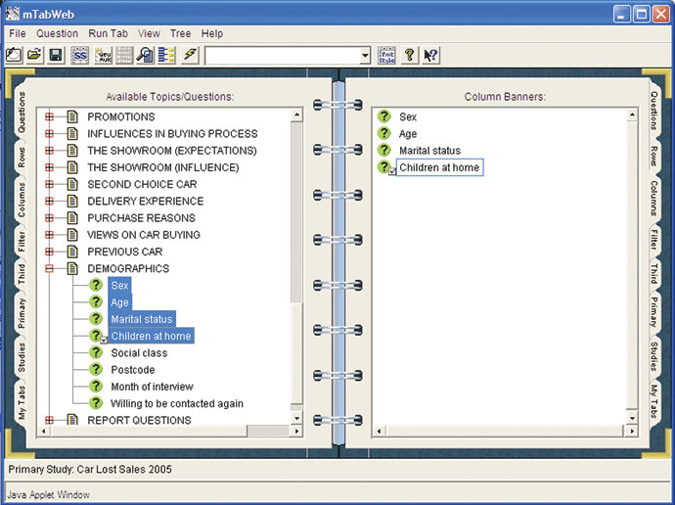Switch to the left Filter tab
Image resolution: width=675 pixels, height=505 pixels.
[x=21, y=242]
